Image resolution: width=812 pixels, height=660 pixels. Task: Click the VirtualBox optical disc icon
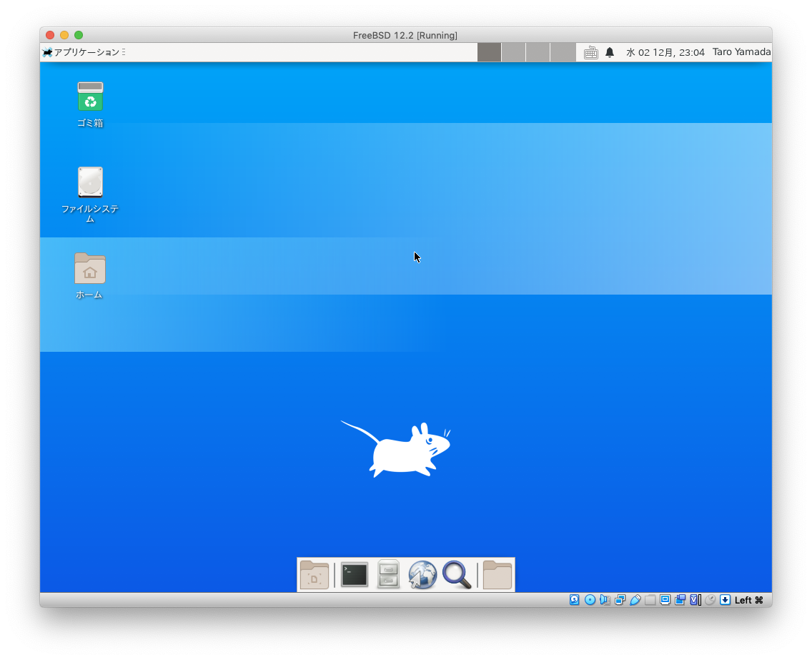[590, 600]
